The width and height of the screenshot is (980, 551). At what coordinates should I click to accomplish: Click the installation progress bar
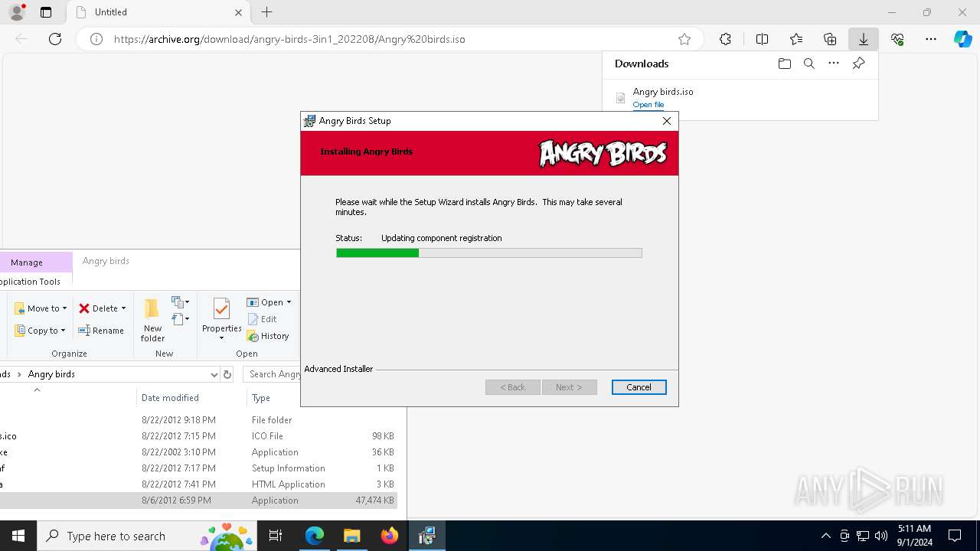(488, 253)
